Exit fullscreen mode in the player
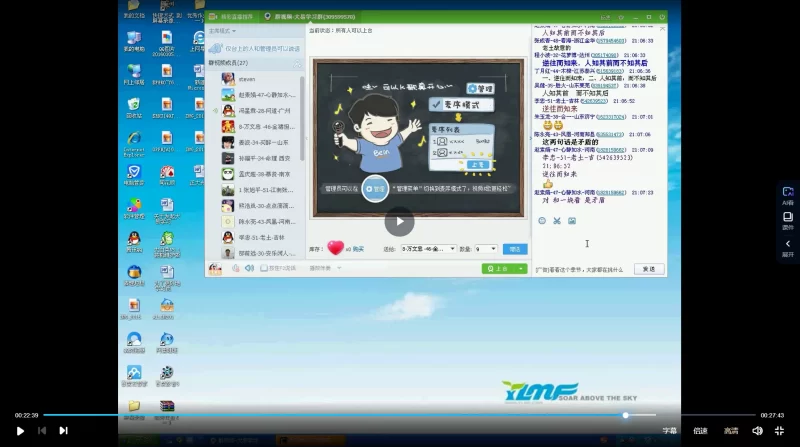This screenshot has height=447, width=800. [779, 431]
